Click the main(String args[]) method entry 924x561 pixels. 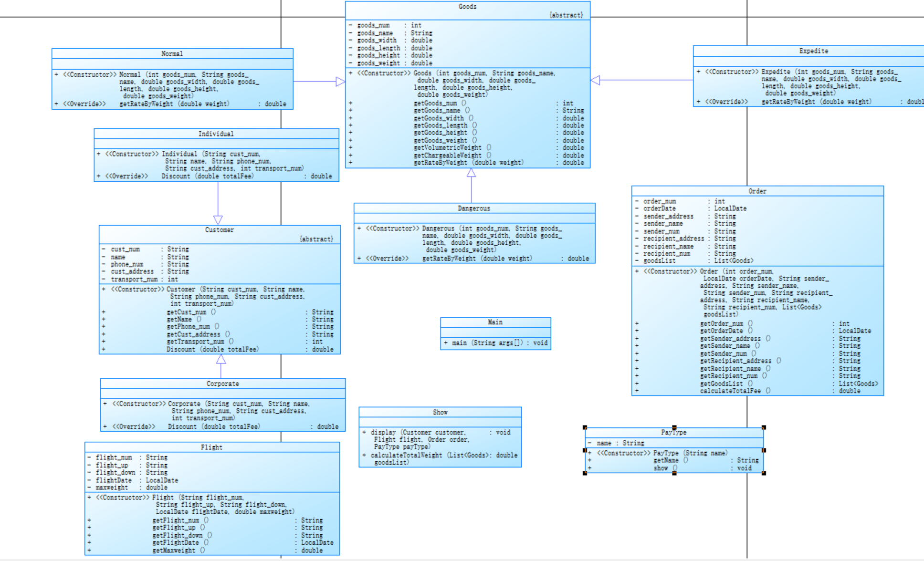(x=495, y=343)
